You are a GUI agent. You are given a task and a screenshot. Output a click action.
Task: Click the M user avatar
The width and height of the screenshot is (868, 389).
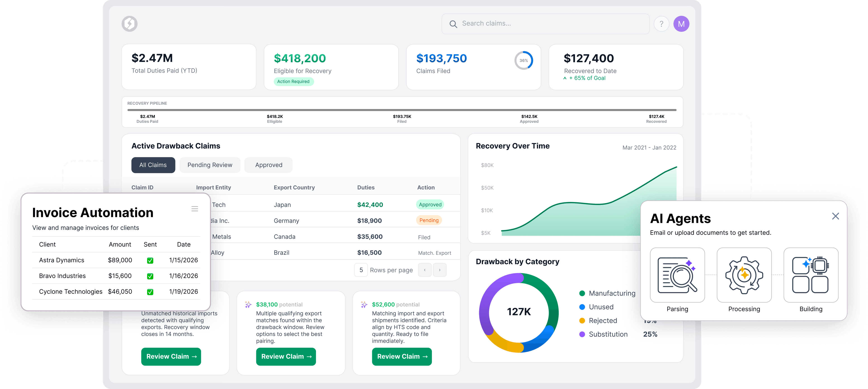(x=682, y=23)
